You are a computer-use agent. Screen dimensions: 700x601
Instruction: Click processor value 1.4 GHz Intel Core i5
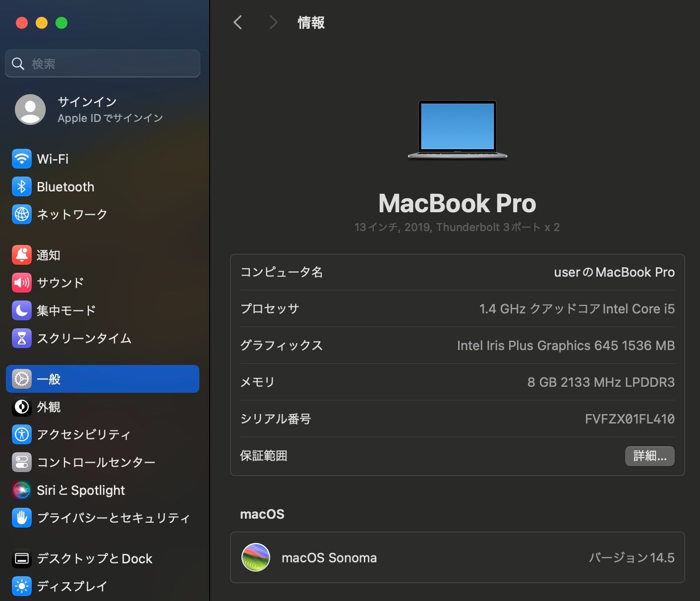point(577,309)
